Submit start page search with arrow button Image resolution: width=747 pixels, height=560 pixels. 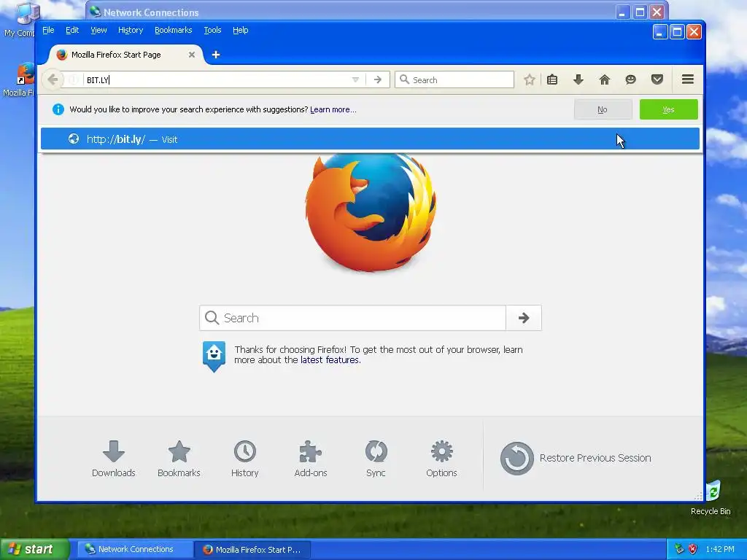[524, 318]
